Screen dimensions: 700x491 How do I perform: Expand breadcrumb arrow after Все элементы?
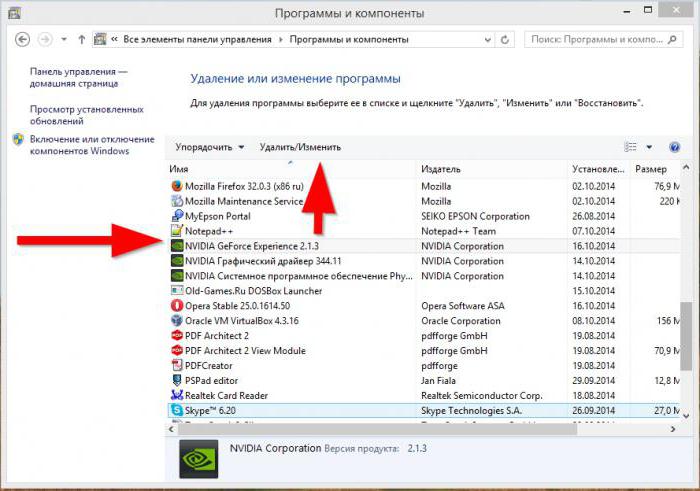tap(281, 40)
